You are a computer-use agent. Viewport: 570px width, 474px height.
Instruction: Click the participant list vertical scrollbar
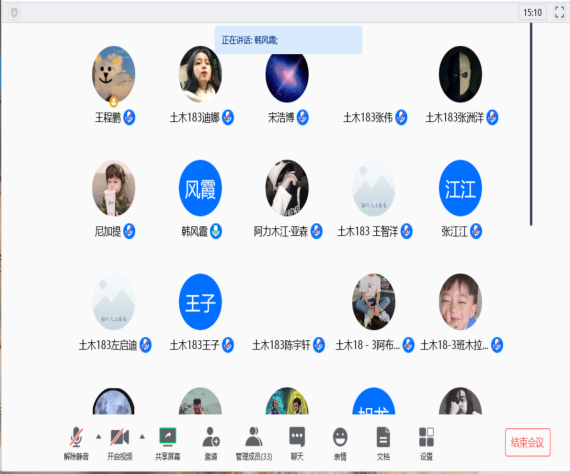(x=531, y=124)
